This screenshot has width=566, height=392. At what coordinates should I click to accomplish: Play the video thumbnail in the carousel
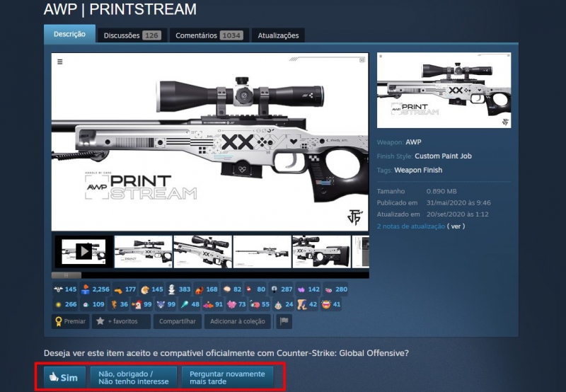click(x=83, y=251)
